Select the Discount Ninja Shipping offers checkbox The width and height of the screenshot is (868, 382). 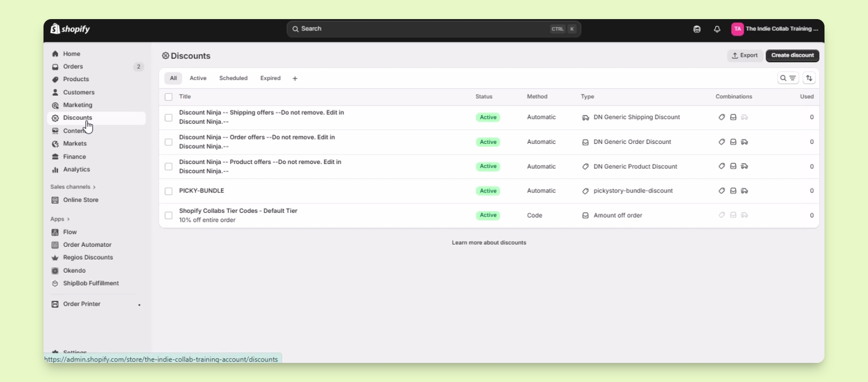pyautogui.click(x=169, y=118)
